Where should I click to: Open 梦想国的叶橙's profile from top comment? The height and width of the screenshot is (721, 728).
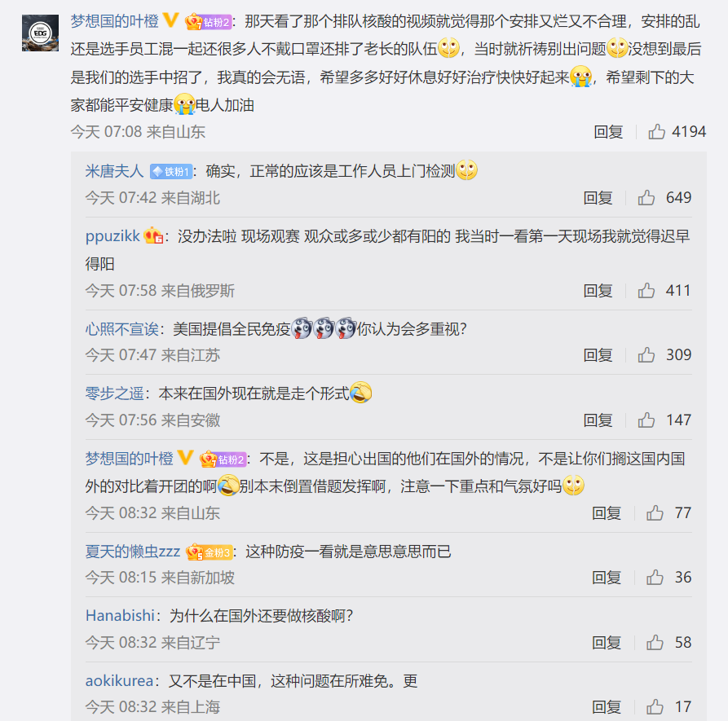click(115, 21)
